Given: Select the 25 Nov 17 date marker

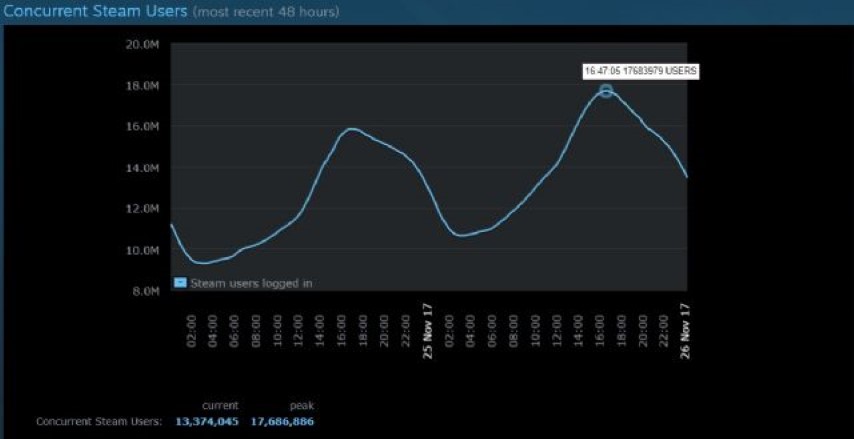Looking at the screenshot, I should 428,330.
